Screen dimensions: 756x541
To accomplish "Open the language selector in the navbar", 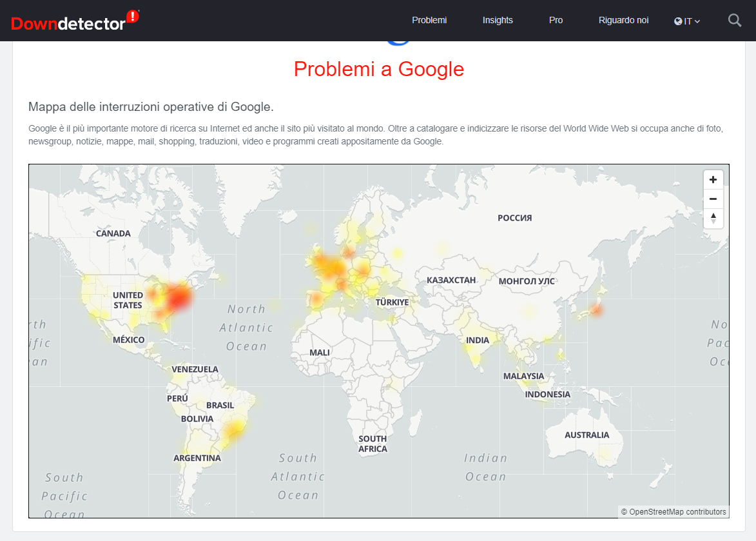I will tap(687, 21).
